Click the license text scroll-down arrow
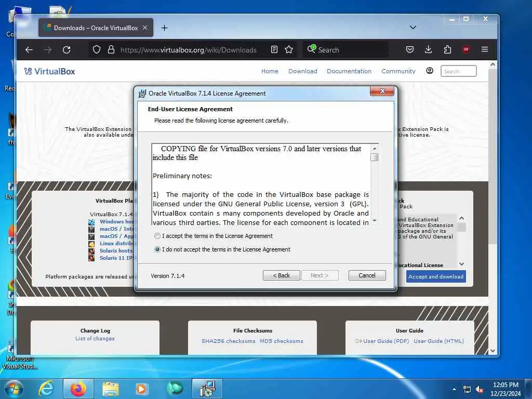The width and height of the screenshot is (532, 399). 375,220
